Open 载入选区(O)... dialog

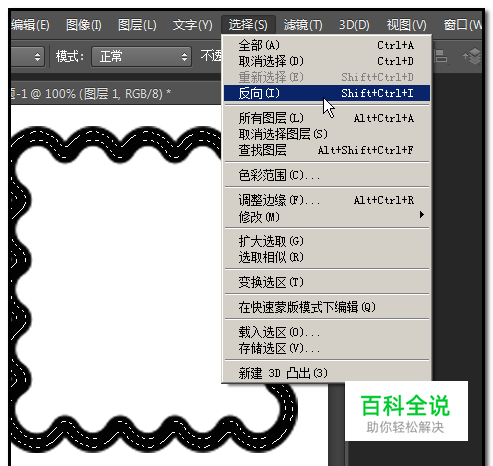[x=327, y=332]
